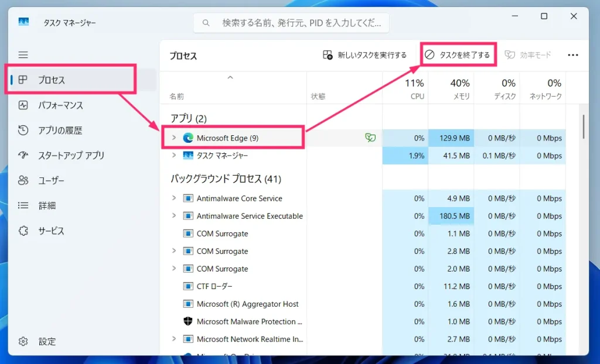Click the 1.9% CPU cell
The width and height of the screenshot is (600, 364).
pyautogui.click(x=405, y=156)
